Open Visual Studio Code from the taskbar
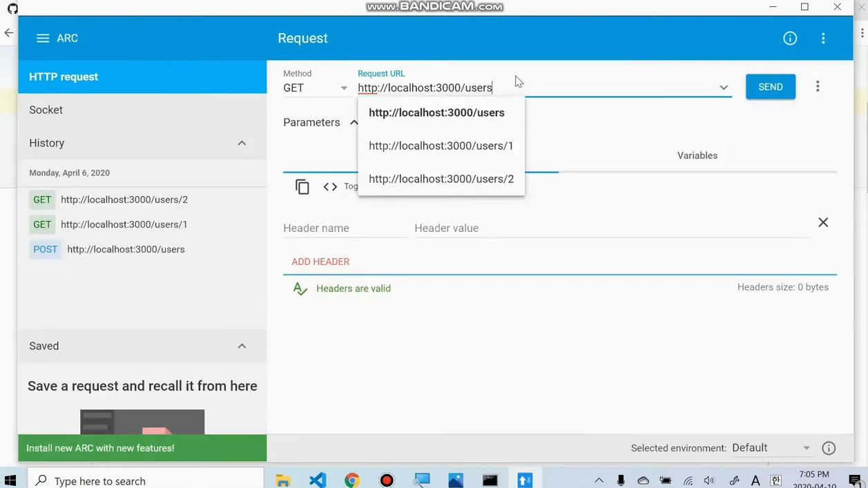This screenshot has width=868, height=488. click(318, 480)
